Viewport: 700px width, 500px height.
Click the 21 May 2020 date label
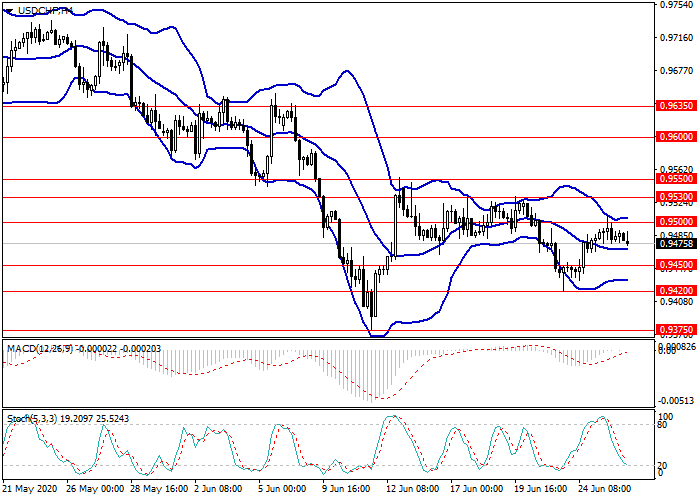coord(28,490)
